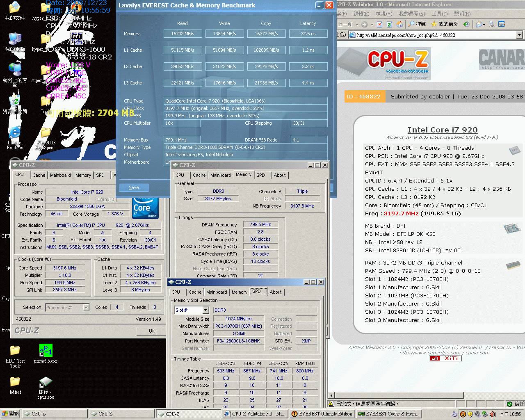
Task: Switch to the Cache tab in left CPU-Z window
Action: (39, 175)
